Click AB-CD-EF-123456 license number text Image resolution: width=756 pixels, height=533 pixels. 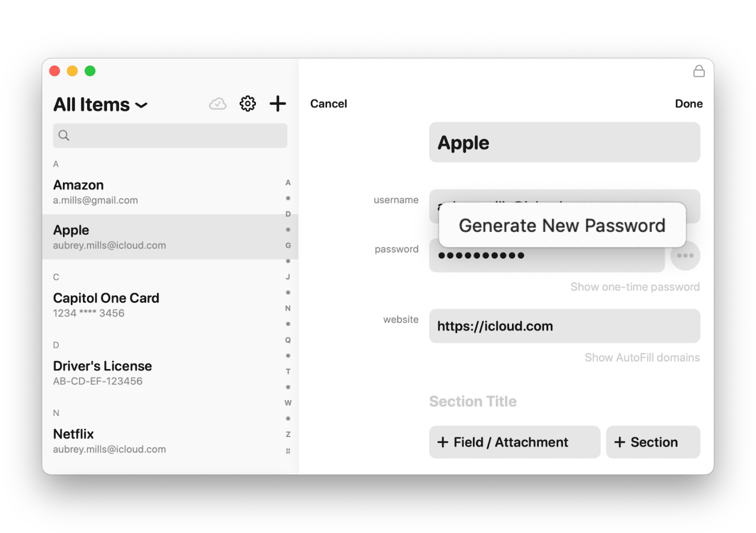[x=97, y=381]
